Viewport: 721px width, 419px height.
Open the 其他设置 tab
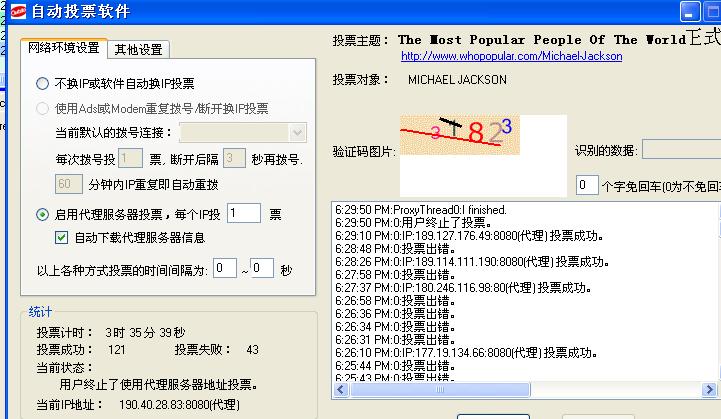[x=139, y=49]
